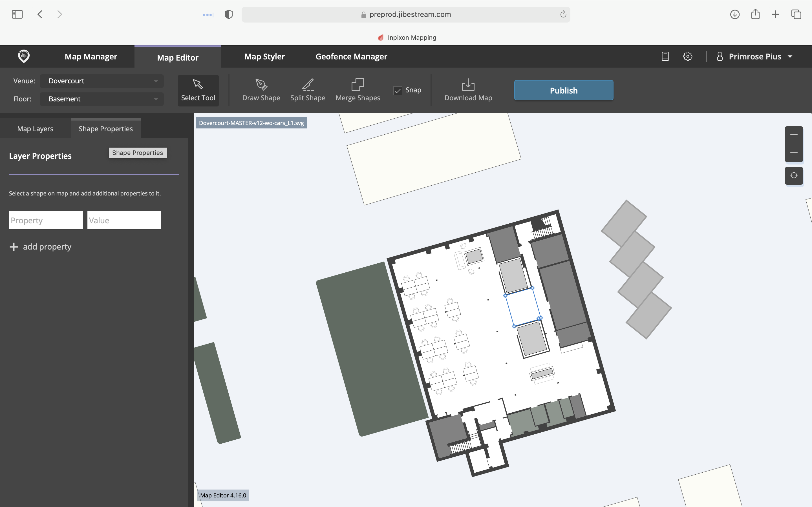812x507 pixels.
Task: Recenter the map with the crosshair icon
Action: pyautogui.click(x=794, y=175)
